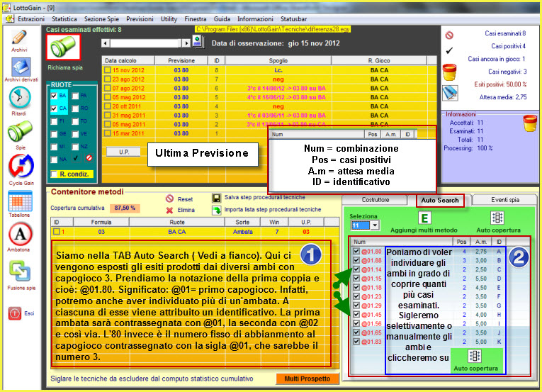Open the Ritardi clock icon

(20, 98)
